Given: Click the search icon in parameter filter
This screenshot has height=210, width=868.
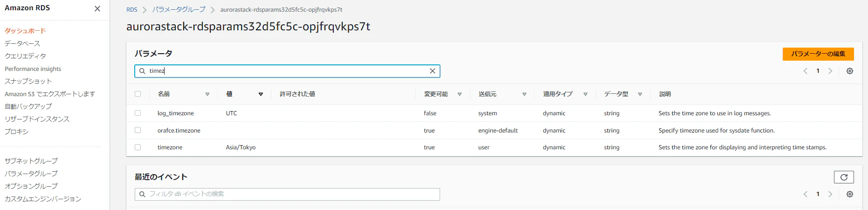Looking at the screenshot, I should click(142, 71).
